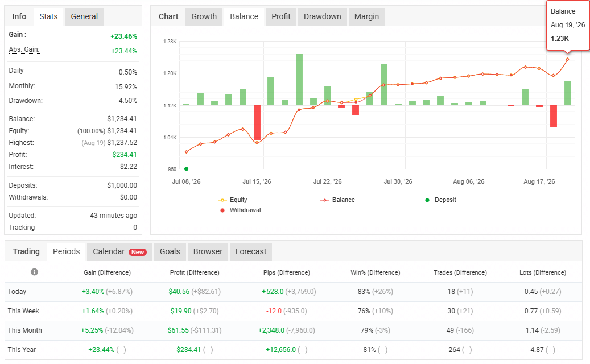Toggle the Equity legend marker
Screen dimensions: 590x364
[x=222, y=200]
